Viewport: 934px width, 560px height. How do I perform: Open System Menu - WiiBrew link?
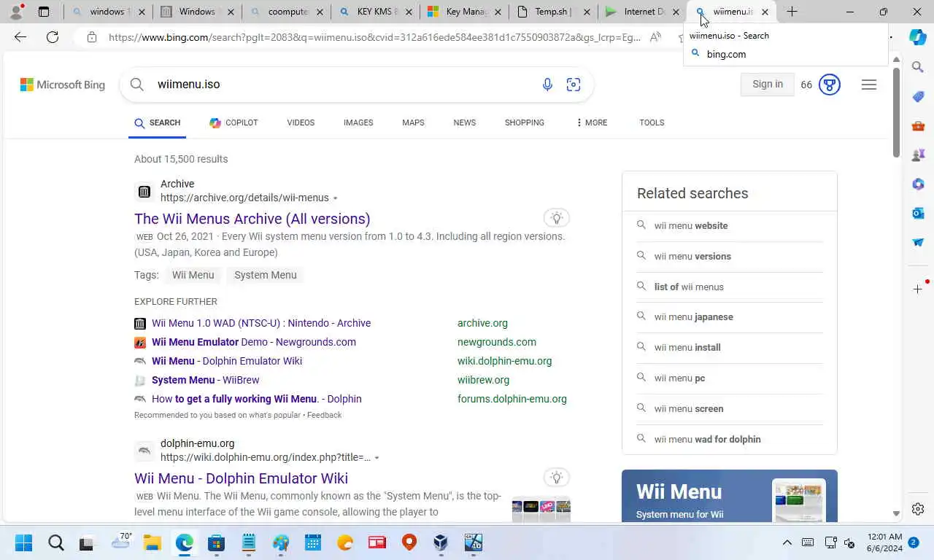205,380
